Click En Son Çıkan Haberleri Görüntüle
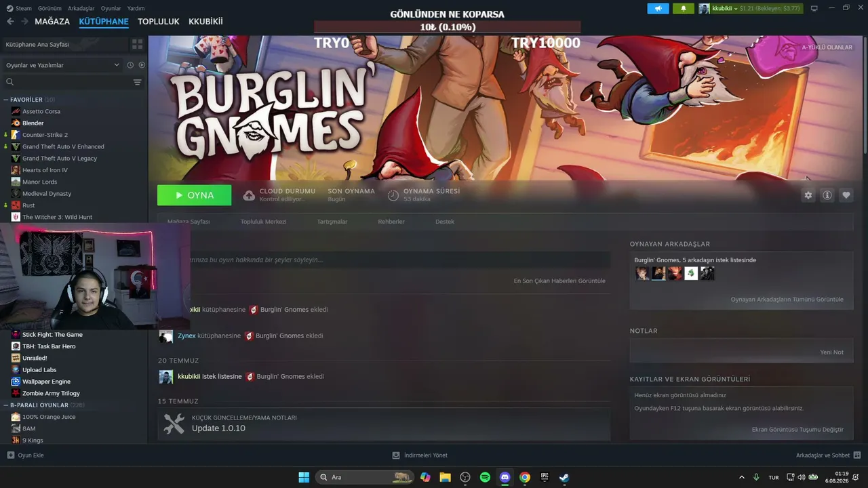 click(559, 281)
